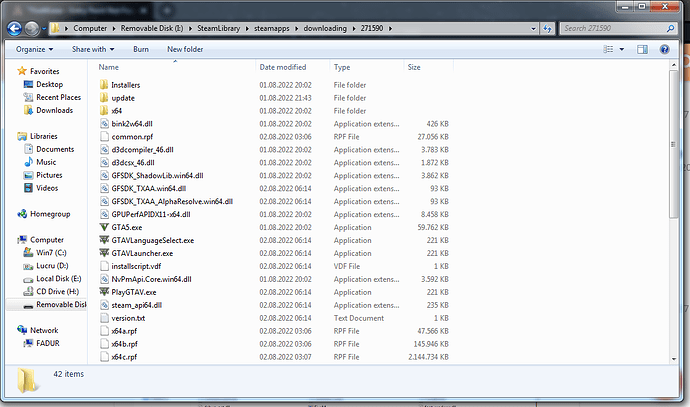
Task: Click the PlayGTAV.exe icon
Action: [x=104, y=292]
